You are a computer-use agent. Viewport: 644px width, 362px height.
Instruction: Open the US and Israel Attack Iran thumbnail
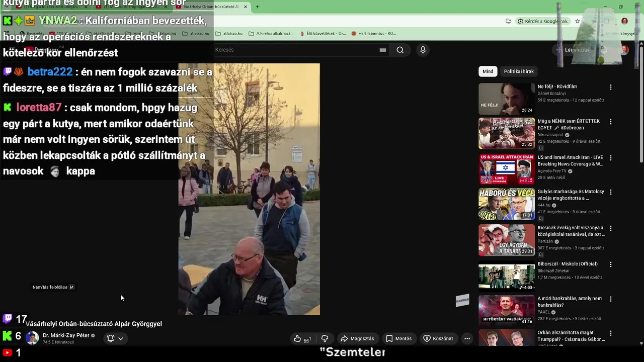tap(507, 169)
